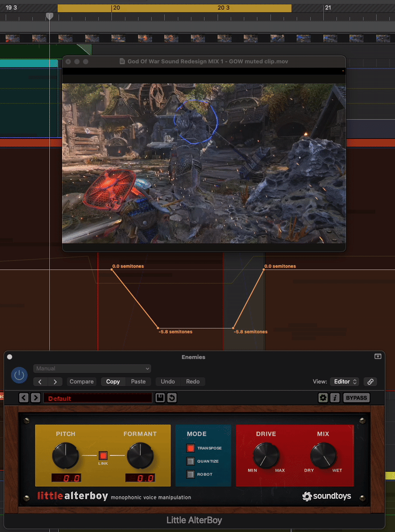Click the playhead marker in ruler
This screenshot has width=395, height=532.
[49, 16]
